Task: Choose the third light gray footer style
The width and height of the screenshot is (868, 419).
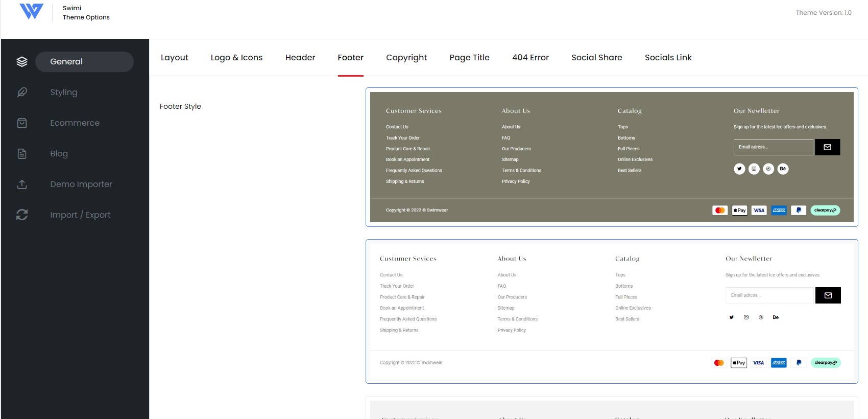Action: [612, 408]
